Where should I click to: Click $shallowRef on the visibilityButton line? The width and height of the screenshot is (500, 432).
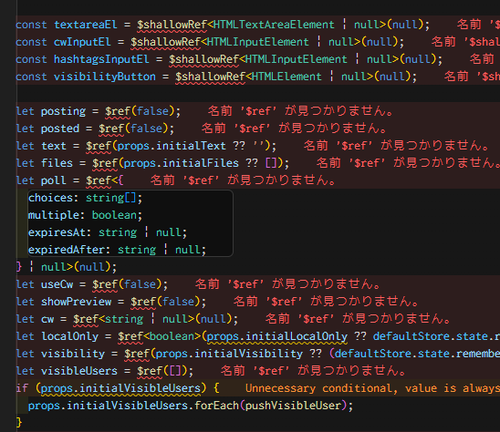210,77
